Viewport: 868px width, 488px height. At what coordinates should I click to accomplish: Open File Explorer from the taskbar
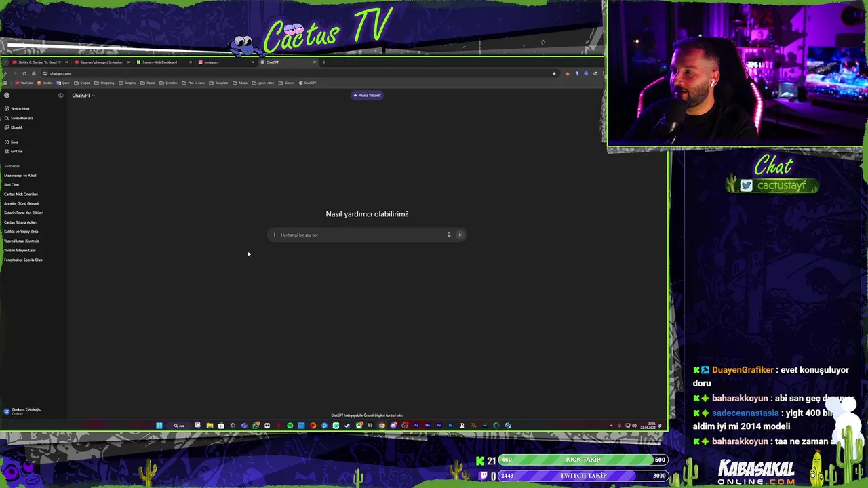210,426
